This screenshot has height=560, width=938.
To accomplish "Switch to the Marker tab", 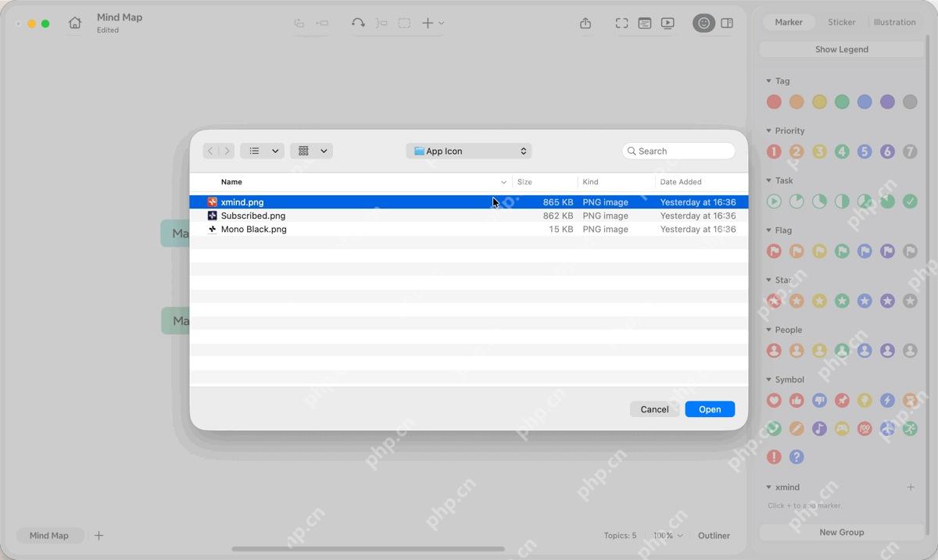I will [x=789, y=23].
